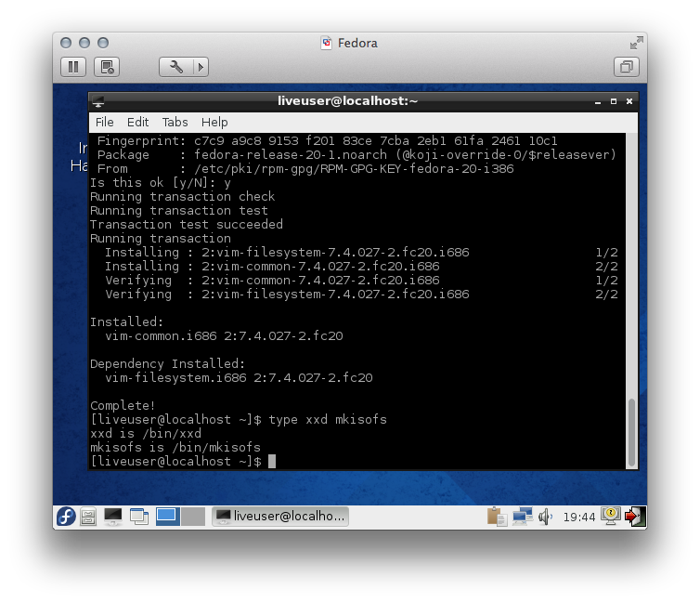The image size is (700, 603).
Task: Click 'Is this ok [y/N]: y' line
Action: point(161,183)
